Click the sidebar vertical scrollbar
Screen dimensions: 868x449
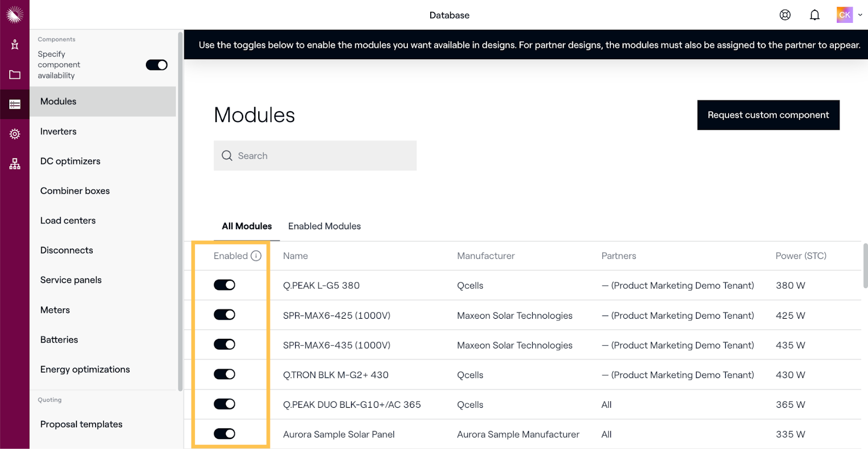(x=180, y=212)
